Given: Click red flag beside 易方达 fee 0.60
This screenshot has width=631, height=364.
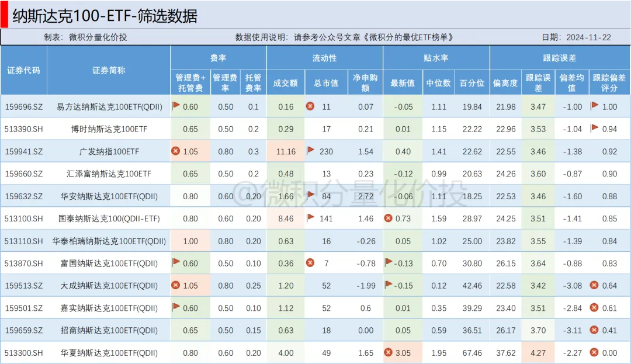Looking at the screenshot, I should pyautogui.click(x=176, y=106).
